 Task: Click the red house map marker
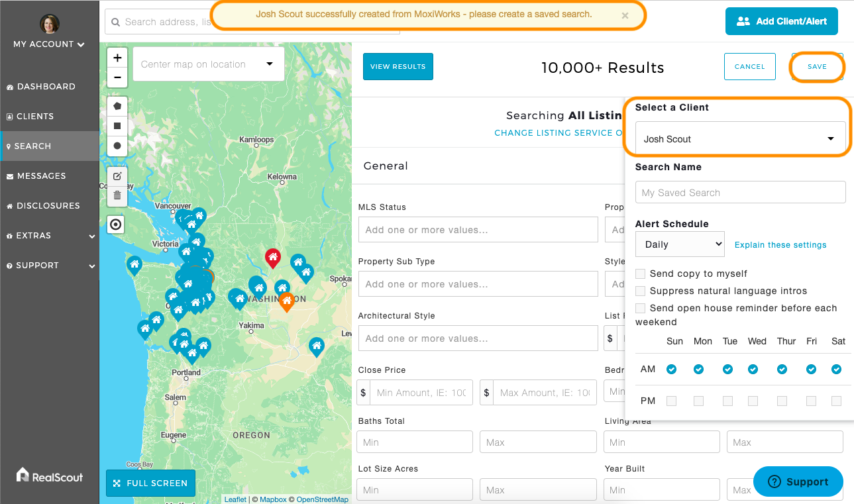[x=272, y=258]
